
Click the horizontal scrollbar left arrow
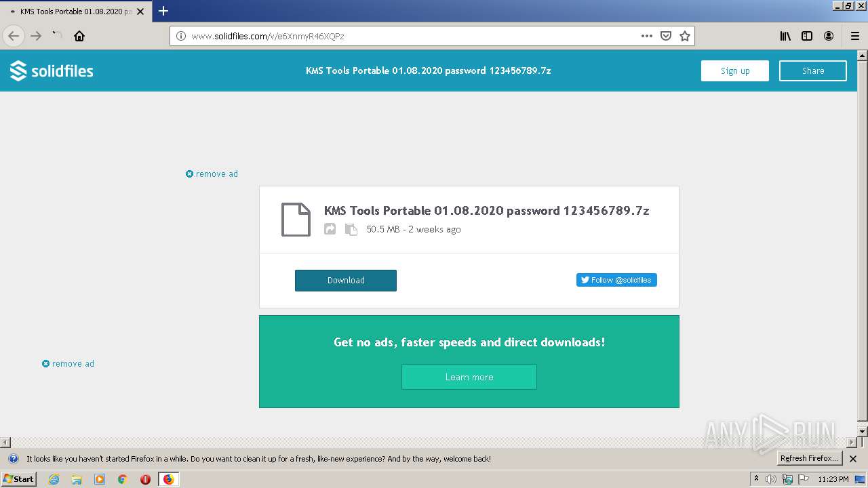click(x=5, y=443)
